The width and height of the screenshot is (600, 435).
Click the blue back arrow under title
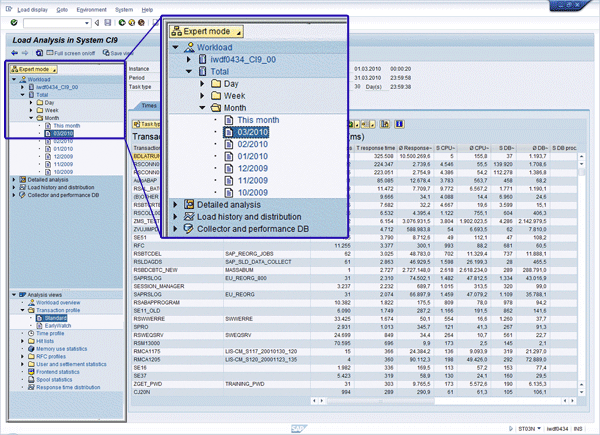(15, 53)
